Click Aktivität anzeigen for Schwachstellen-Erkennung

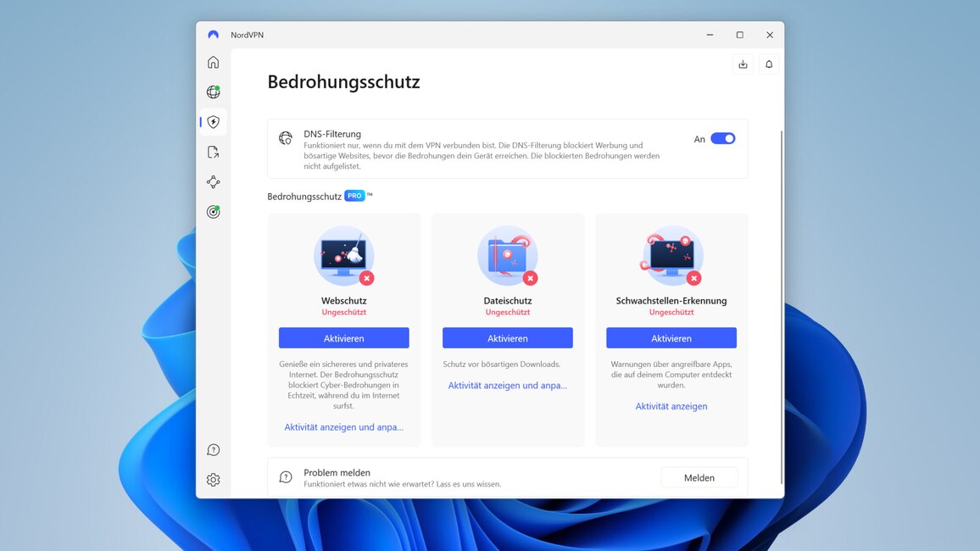[671, 406]
